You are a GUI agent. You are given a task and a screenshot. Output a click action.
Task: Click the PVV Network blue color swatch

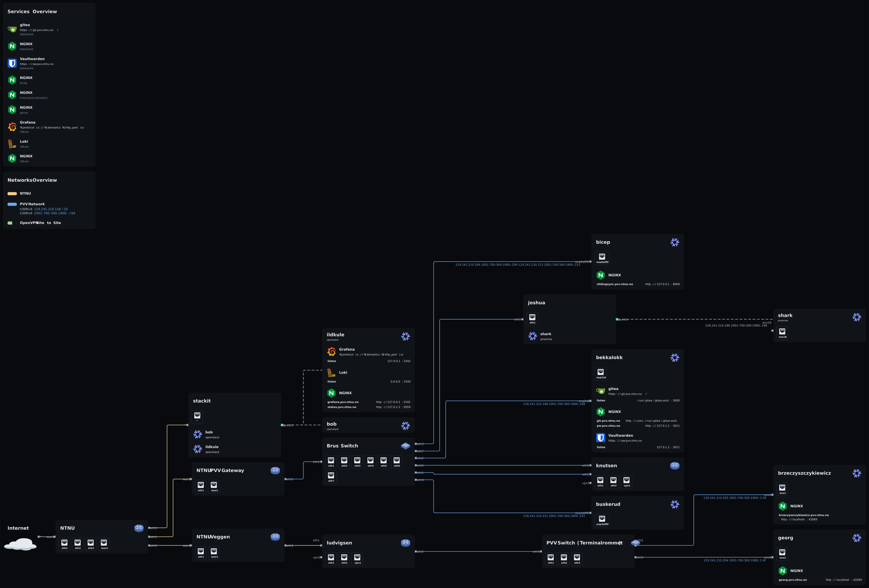click(x=12, y=204)
